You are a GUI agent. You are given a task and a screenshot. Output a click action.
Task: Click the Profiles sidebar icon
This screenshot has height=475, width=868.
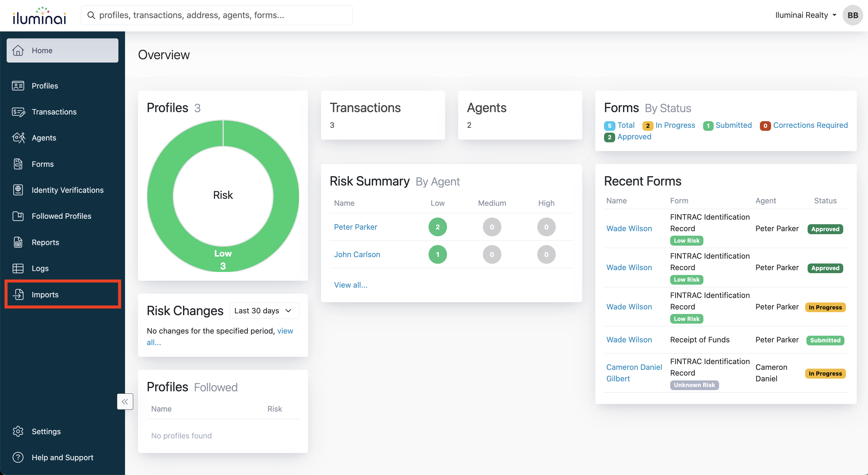tap(18, 86)
